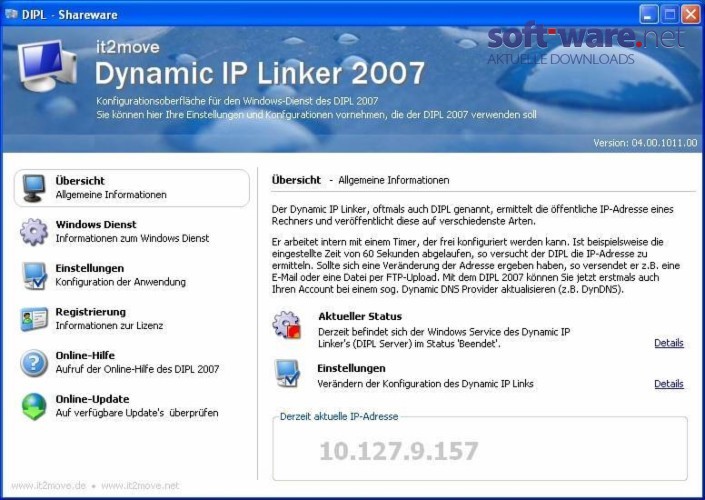Click the ID card icon for Registrierung
The width and height of the screenshot is (705, 500).
(x=34, y=319)
